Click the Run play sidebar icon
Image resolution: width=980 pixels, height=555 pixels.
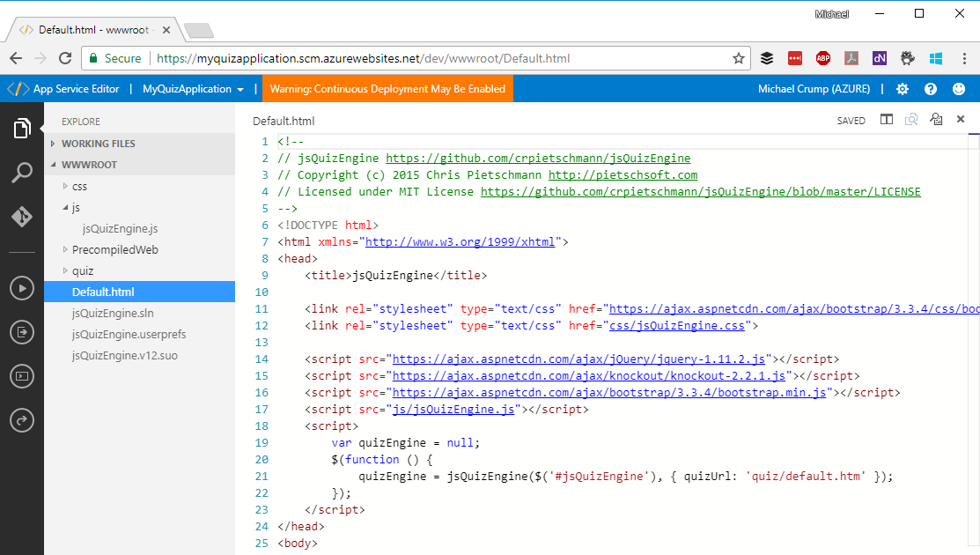coord(22,288)
